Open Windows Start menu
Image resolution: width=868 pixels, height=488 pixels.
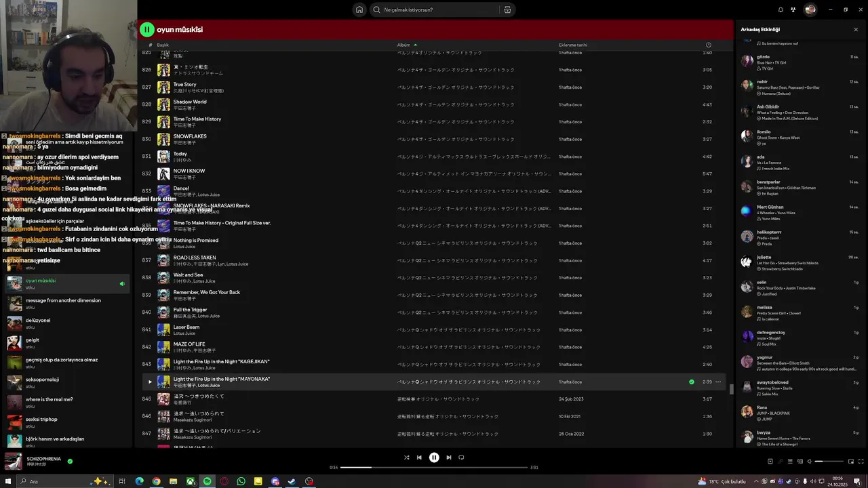click(x=8, y=481)
